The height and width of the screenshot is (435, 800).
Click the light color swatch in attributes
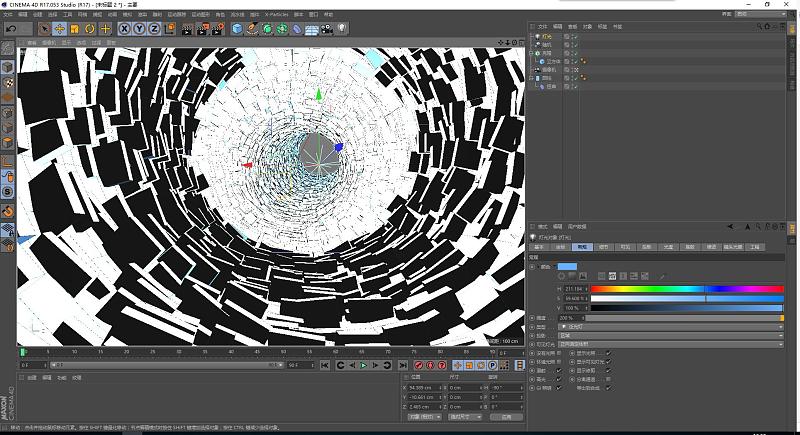(x=567, y=266)
